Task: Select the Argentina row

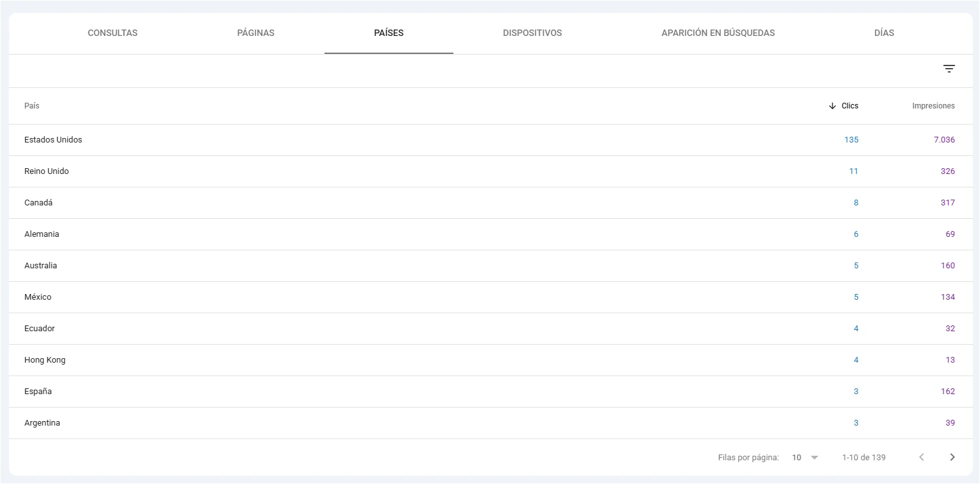Action: [490, 423]
